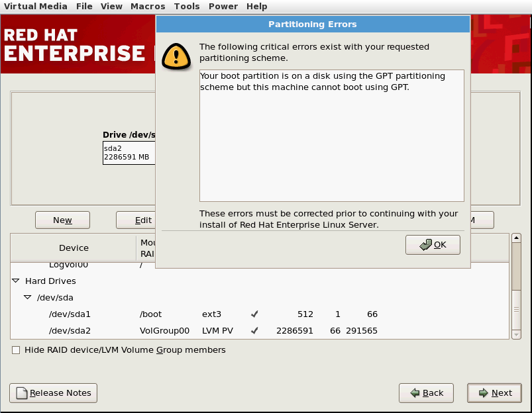This screenshot has height=413, width=532.
Task: Click the format checkmark for /dev/sda1
Action: point(254,314)
